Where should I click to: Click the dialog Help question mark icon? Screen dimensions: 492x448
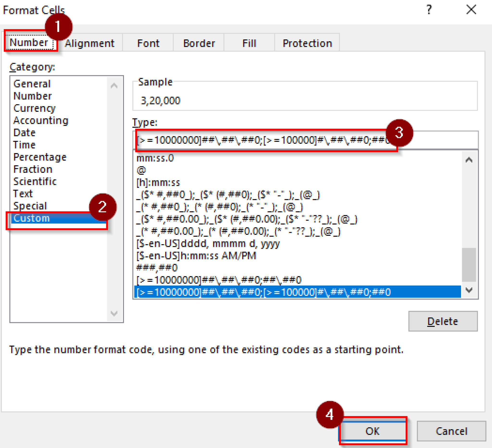(429, 10)
